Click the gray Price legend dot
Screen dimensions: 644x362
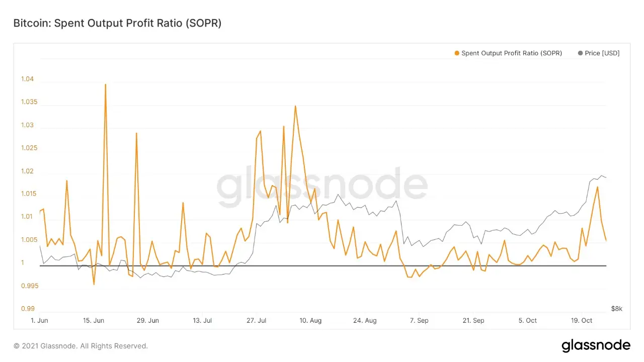(x=580, y=53)
